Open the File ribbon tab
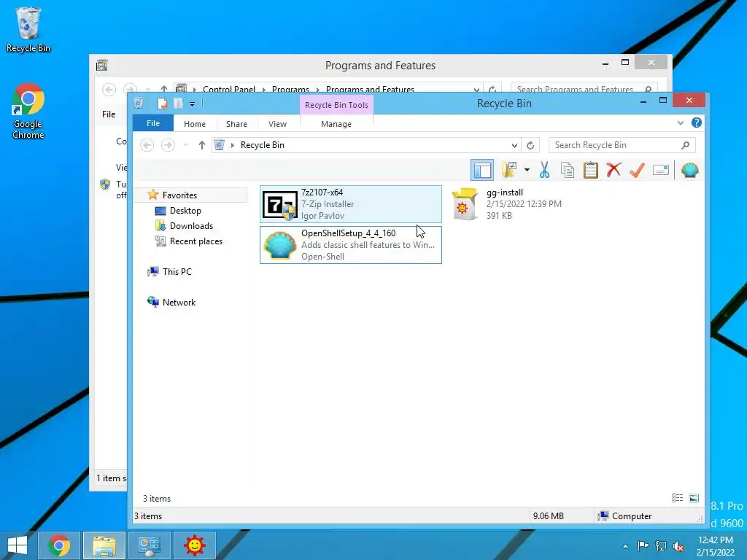The width and height of the screenshot is (747, 560). click(153, 123)
